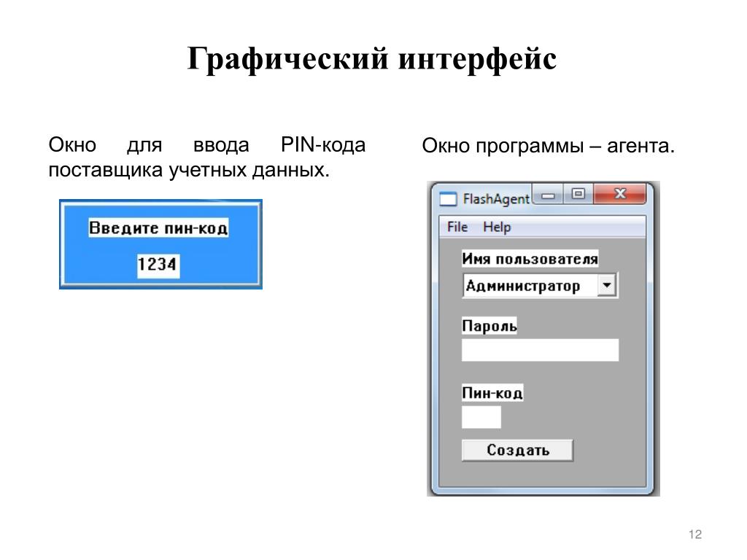Click the Пин-код label in FlashAgent
The height and width of the screenshot is (560, 747).
[x=492, y=393]
